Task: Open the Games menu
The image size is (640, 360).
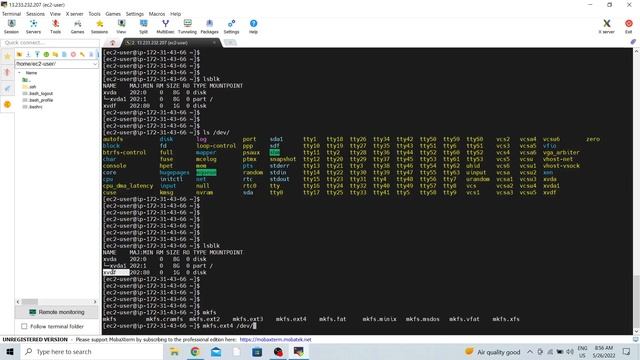Action: click(113, 14)
